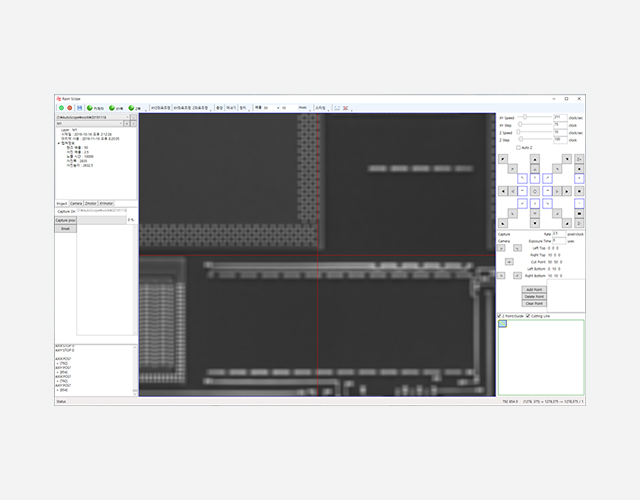Click the blue-outlined small right arrow button
The image size is (640, 500).
pyautogui.click(x=547, y=191)
